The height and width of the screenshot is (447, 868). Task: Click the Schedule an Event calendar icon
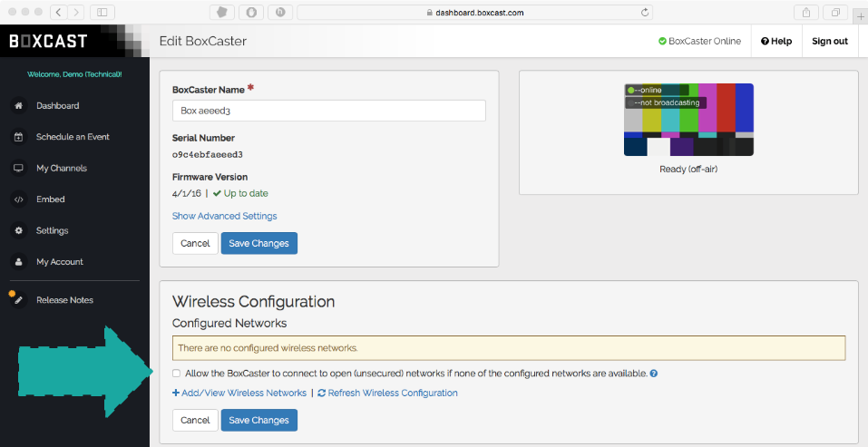pyautogui.click(x=18, y=137)
